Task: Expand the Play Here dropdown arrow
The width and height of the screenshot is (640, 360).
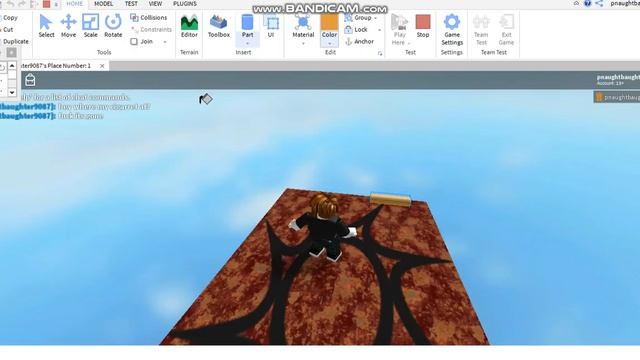Action: click(x=409, y=43)
